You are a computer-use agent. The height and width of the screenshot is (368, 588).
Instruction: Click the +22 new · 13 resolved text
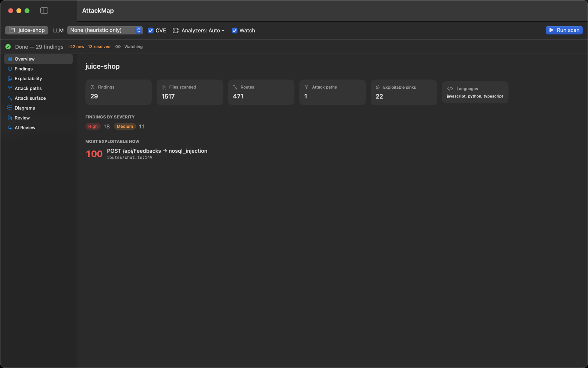coord(89,47)
